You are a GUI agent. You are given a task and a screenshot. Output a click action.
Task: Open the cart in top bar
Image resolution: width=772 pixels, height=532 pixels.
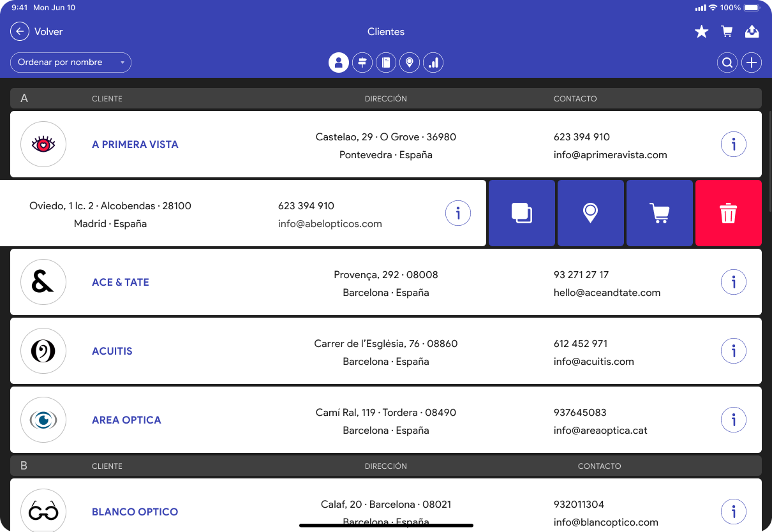pyautogui.click(x=727, y=31)
